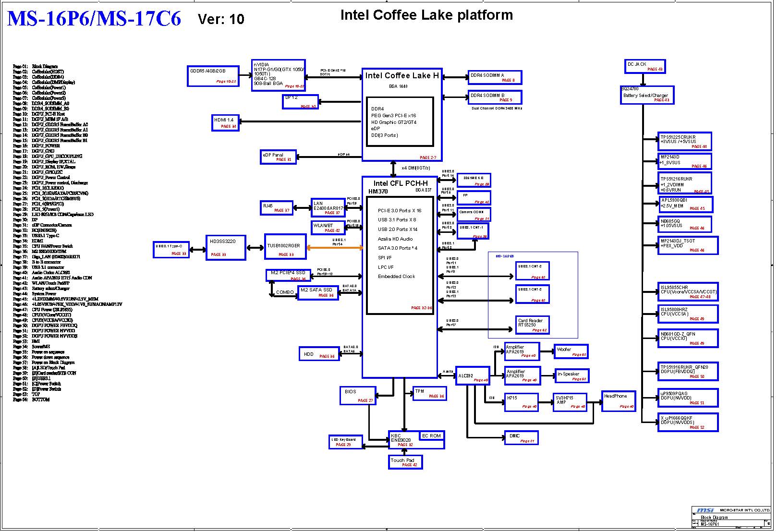Click the ALC892 audio codec block
The image size is (778, 532).
[473, 376]
